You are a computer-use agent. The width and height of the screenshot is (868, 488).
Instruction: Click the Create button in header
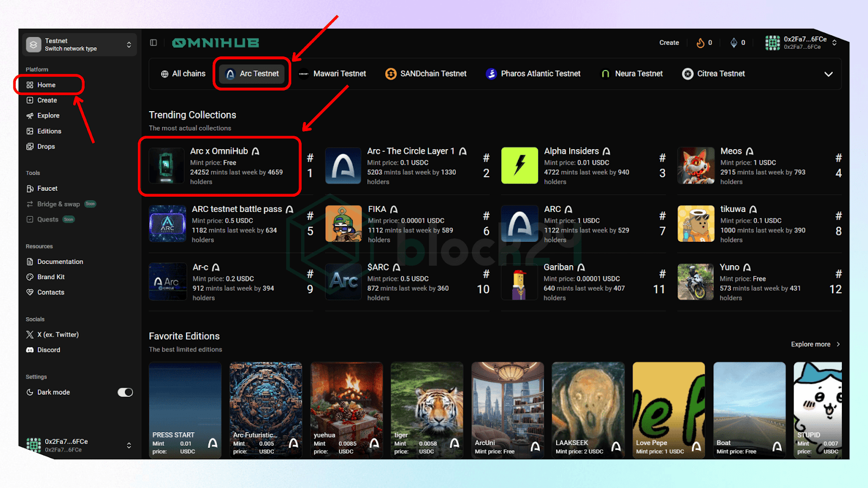pyautogui.click(x=669, y=43)
